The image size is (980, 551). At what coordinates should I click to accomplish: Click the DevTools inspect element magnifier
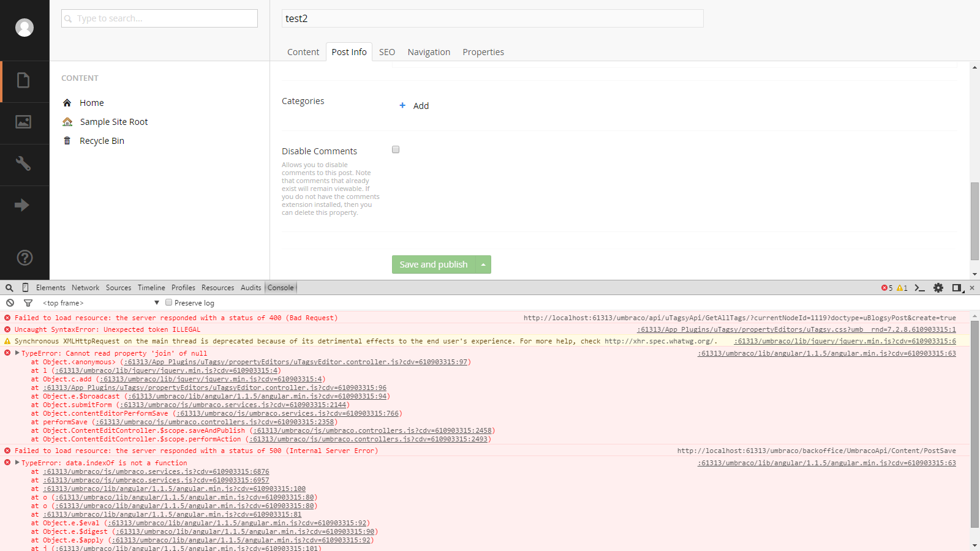[x=9, y=288]
